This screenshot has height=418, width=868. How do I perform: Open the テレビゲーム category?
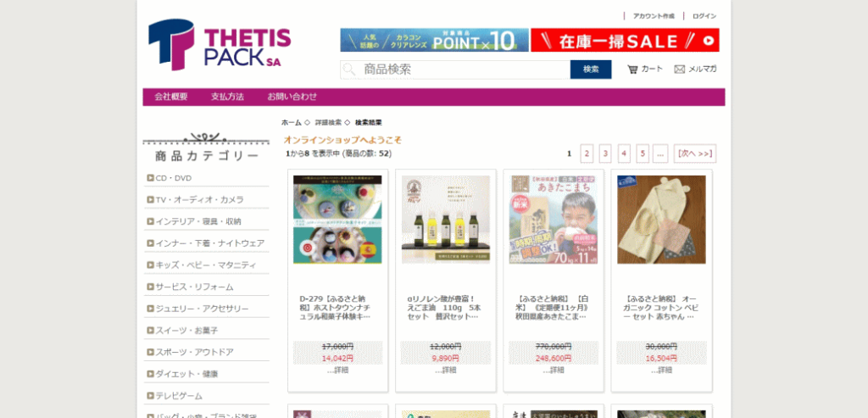point(179,396)
